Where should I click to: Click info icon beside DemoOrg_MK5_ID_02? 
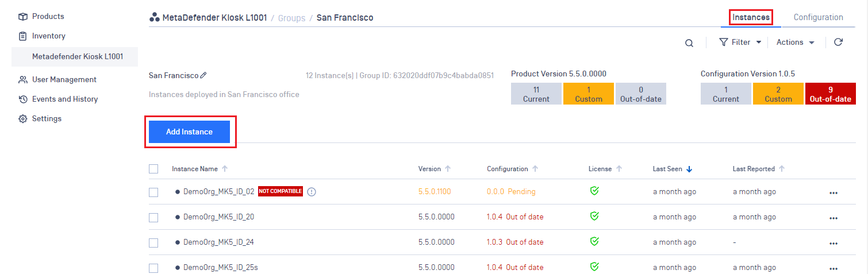pos(312,191)
